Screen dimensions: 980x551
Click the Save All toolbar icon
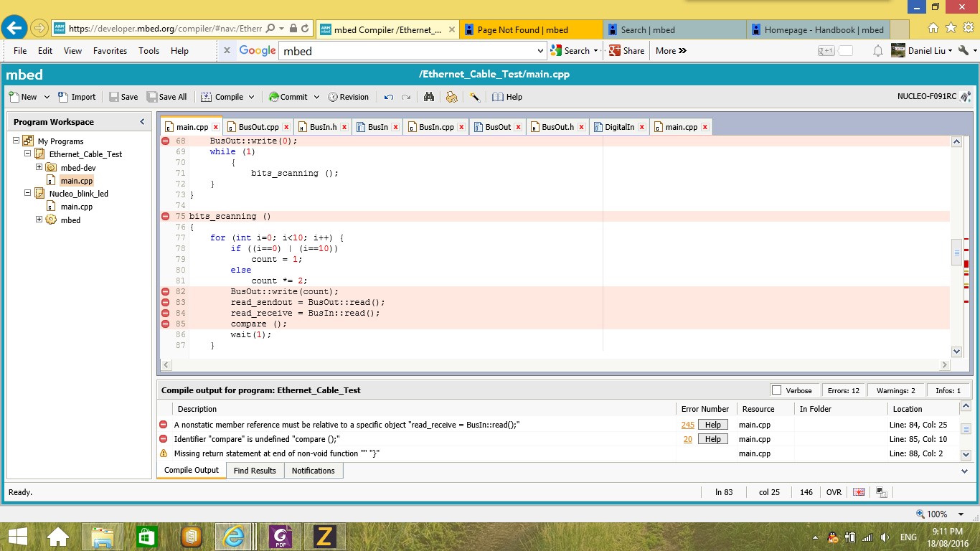pyautogui.click(x=166, y=97)
